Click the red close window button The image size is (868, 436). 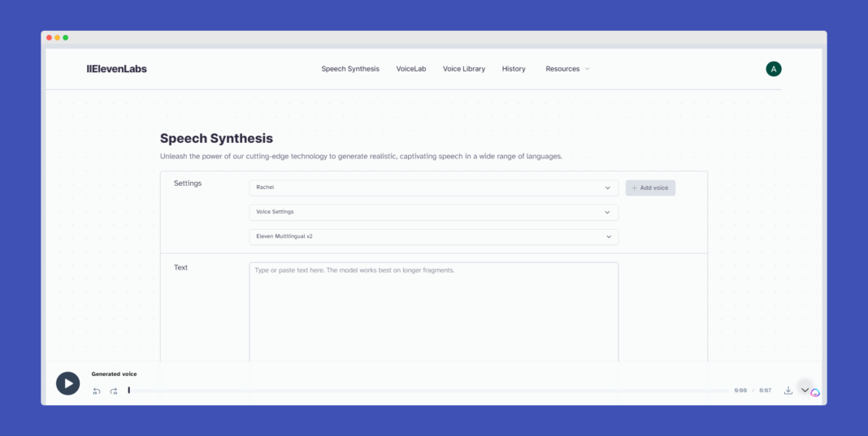(49, 37)
